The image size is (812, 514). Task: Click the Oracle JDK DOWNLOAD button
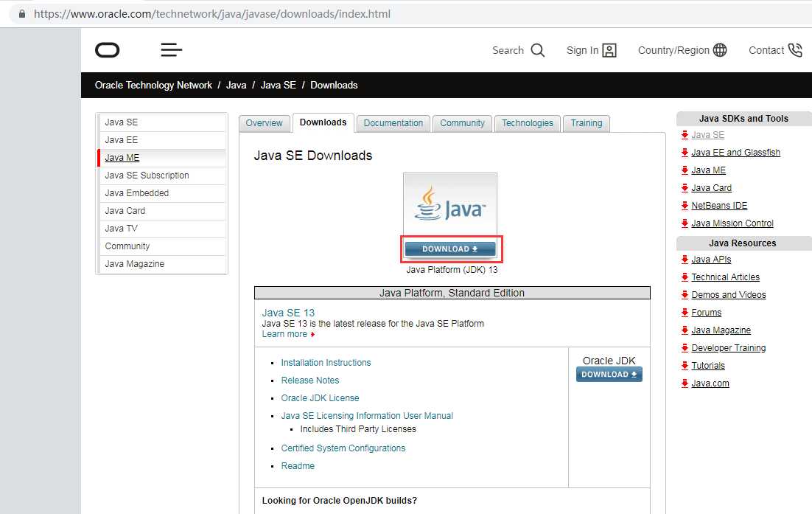coord(609,375)
